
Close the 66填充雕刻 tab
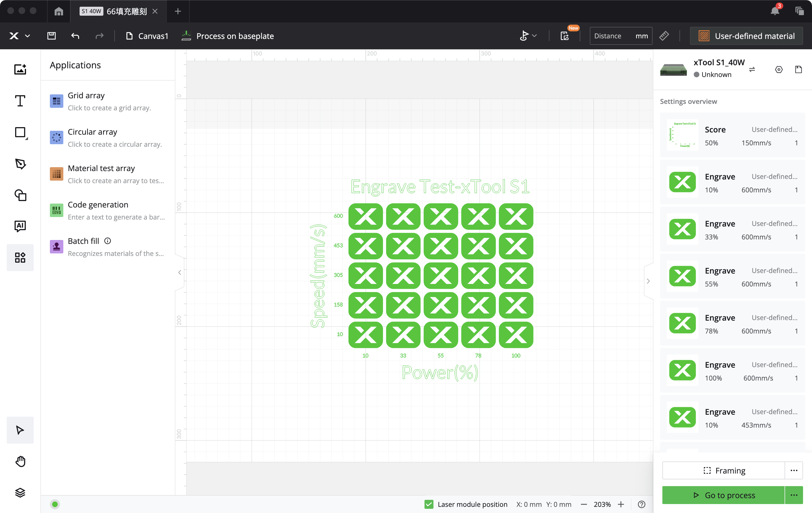pyautogui.click(x=155, y=11)
